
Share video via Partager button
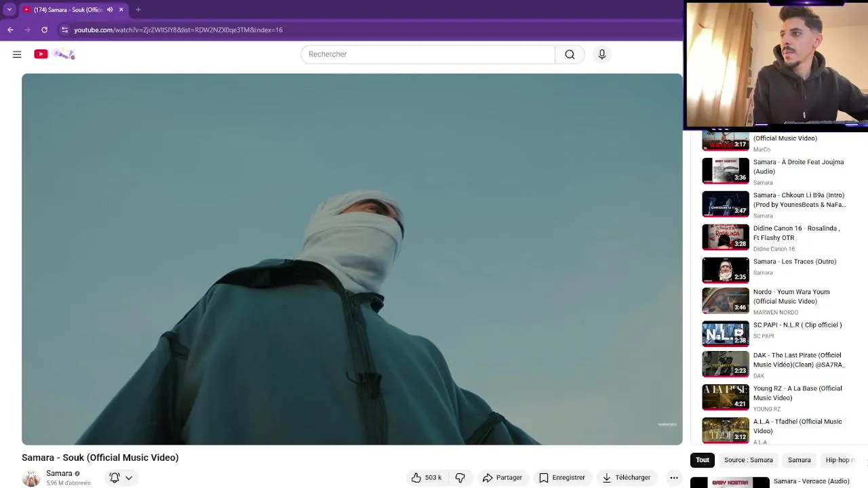pos(502,478)
